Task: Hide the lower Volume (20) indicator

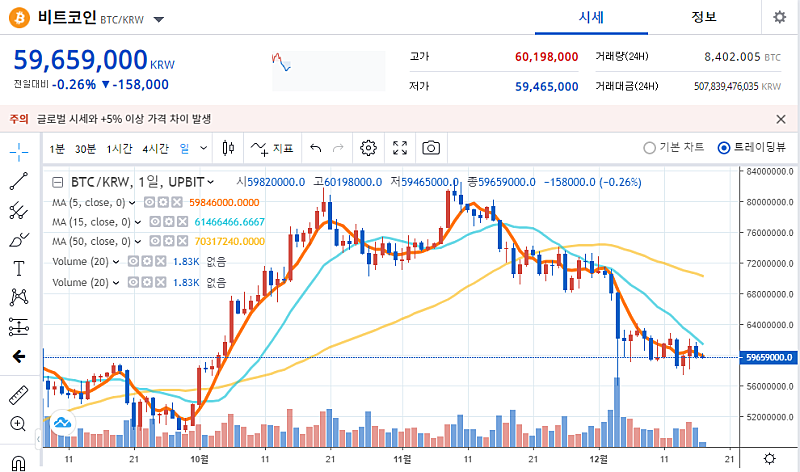Action: [133, 282]
